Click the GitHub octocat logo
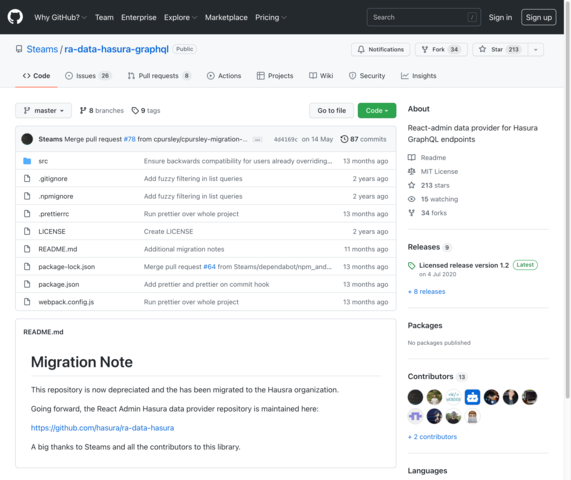This screenshot has width=571, height=480. (15, 17)
